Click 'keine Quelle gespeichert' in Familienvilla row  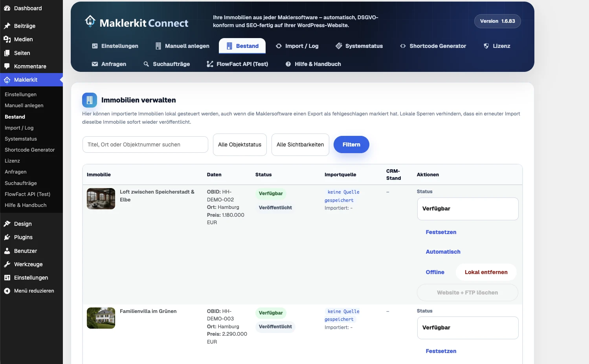pos(342,315)
